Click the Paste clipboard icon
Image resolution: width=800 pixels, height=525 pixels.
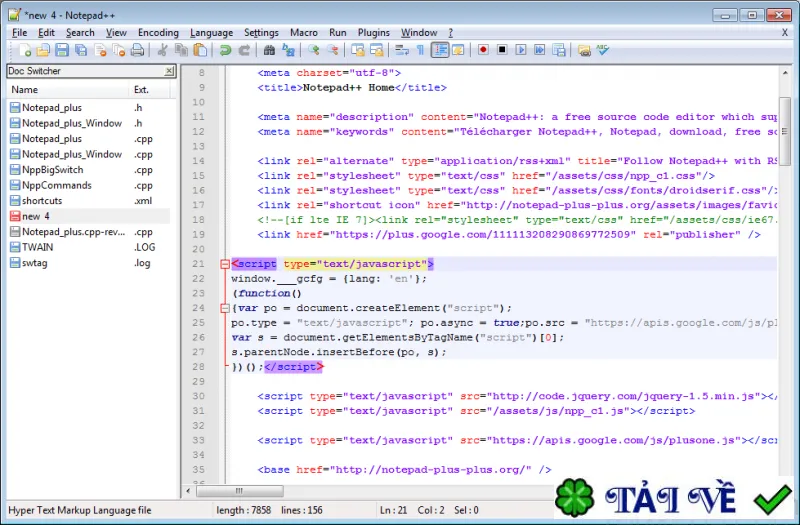pos(201,50)
